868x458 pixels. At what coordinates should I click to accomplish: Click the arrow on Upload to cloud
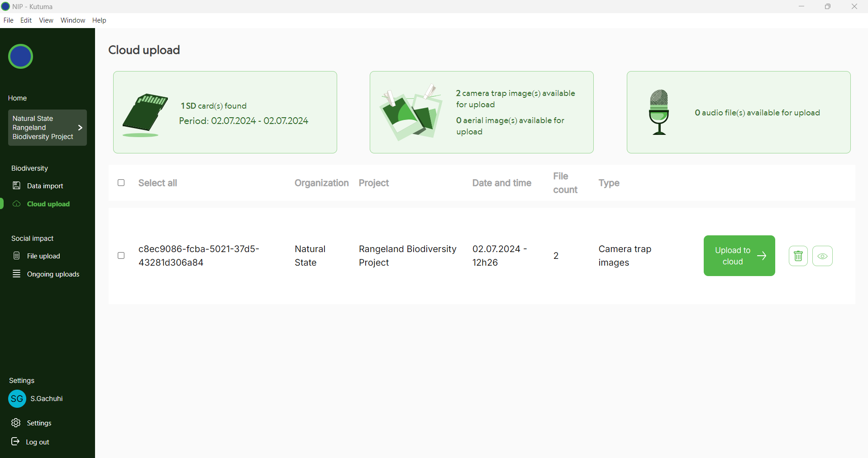(762, 256)
